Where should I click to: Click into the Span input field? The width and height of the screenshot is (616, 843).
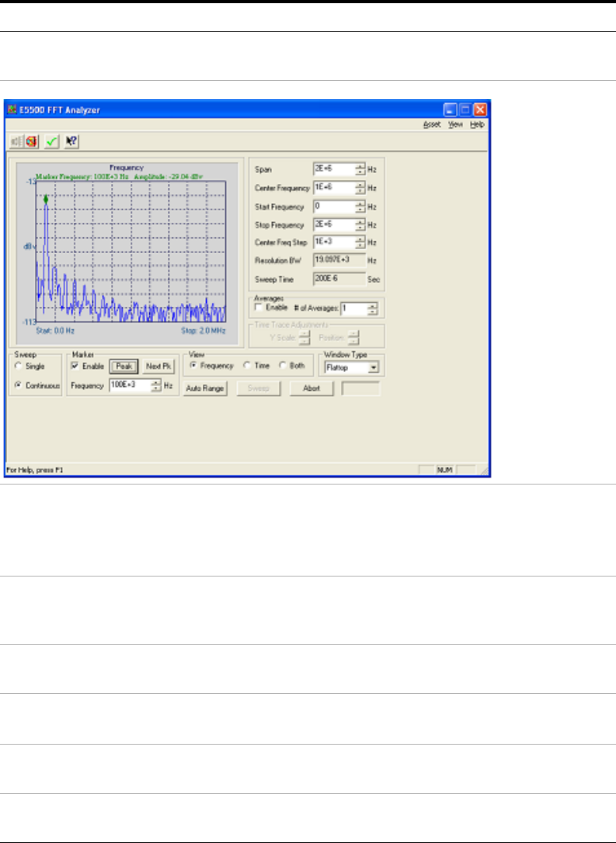click(334, 170)
